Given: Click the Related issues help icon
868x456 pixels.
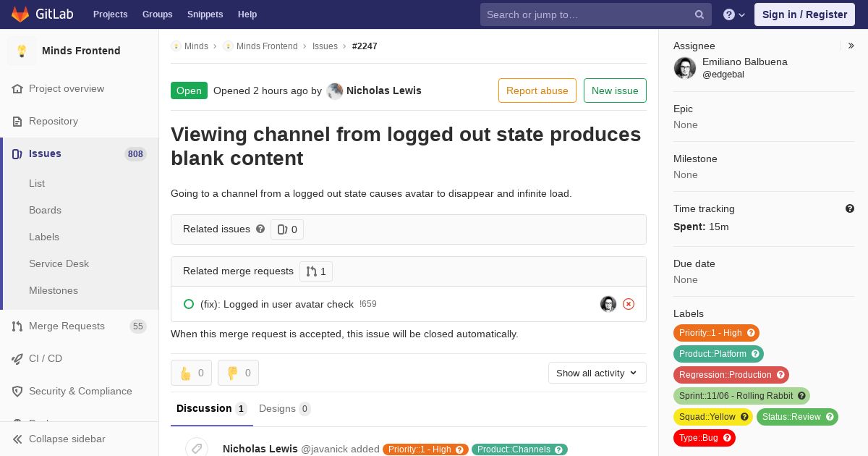Looking at the screenshot, I should (x=260, y=229).
